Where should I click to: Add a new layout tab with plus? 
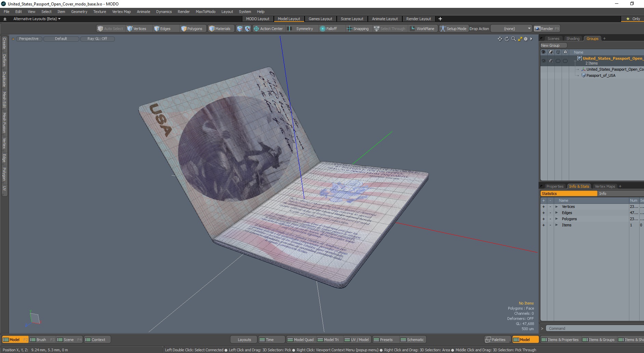[440, 19]
